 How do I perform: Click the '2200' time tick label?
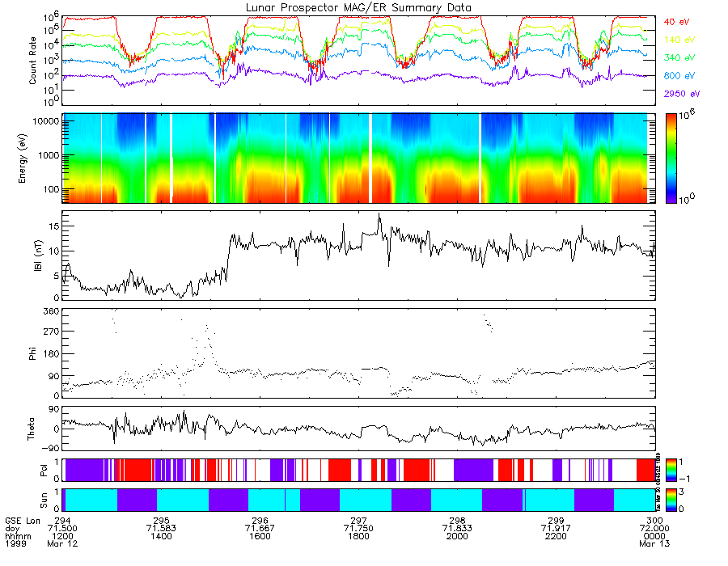pos(556,536)
